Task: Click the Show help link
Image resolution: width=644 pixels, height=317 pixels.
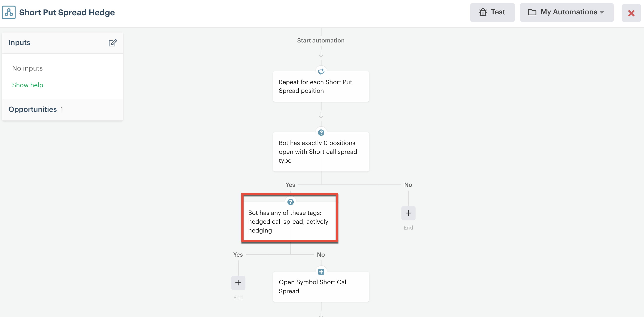Action: [x=27, y=85]
